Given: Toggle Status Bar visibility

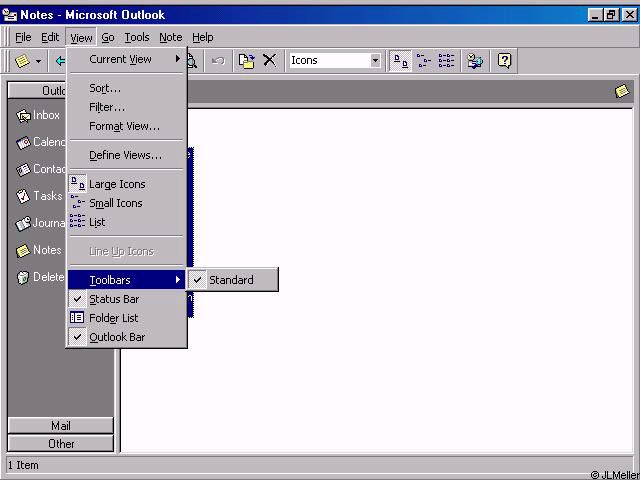Looking at the screenshot, I should coord(126,299).
